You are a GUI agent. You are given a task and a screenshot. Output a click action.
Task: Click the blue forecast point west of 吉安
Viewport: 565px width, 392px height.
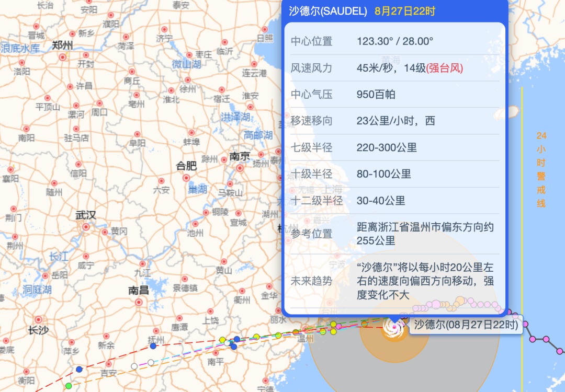(80, 370)
